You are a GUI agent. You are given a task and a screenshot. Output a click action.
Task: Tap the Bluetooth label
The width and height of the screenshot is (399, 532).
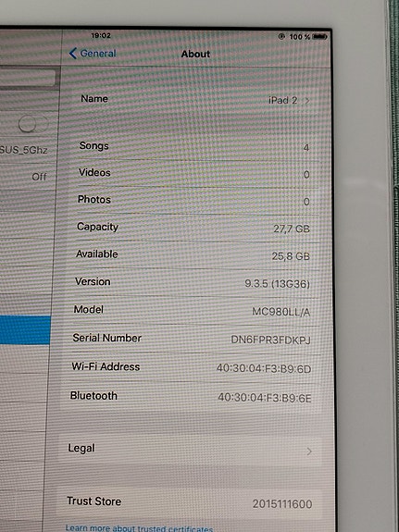click(94, 396)
